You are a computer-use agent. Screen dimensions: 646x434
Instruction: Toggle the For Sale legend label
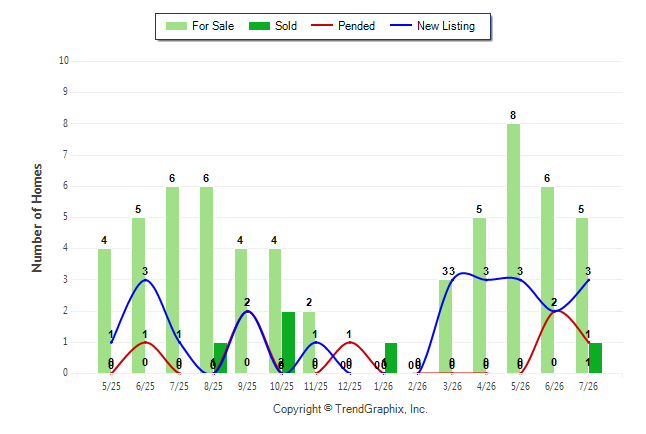[x=213, y=26]
